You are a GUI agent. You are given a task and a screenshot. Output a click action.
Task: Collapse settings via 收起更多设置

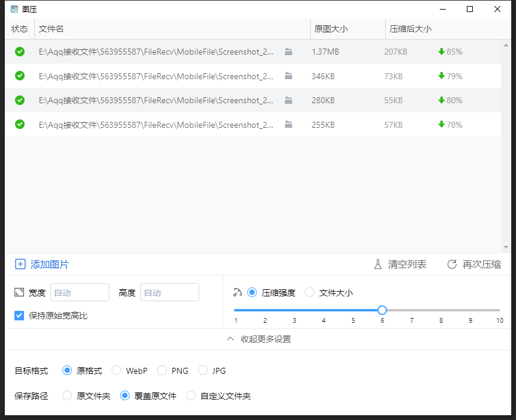point(259,339)
